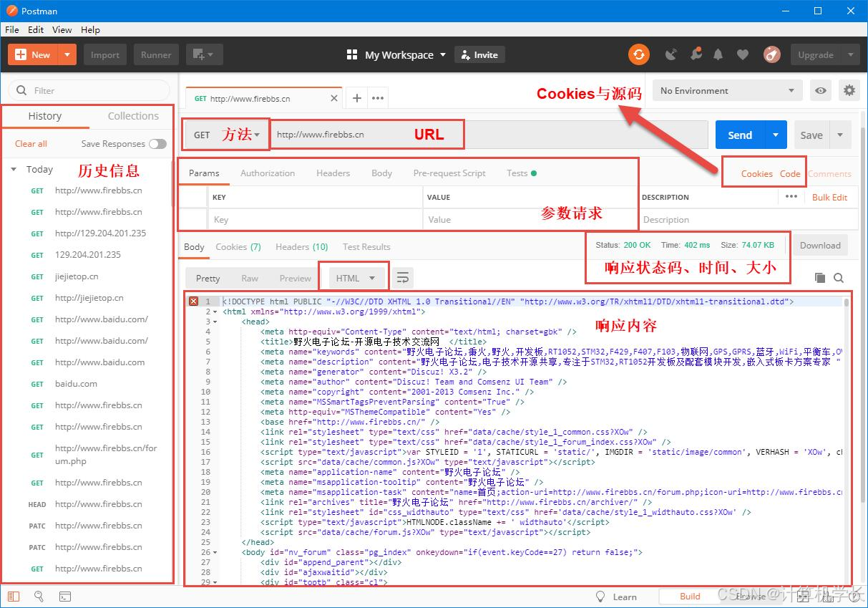Open the Pre-request Script tab
Viewport: 868px width, 608px height.
(x=449, y=173)
